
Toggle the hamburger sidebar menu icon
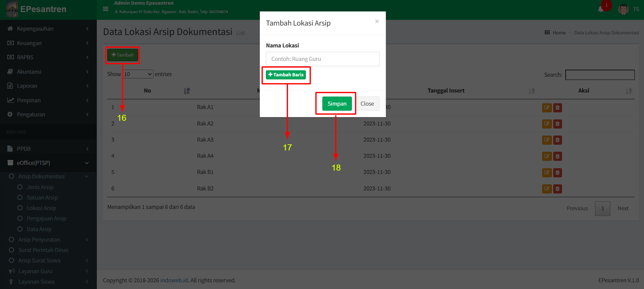click(x=106, y=9)
